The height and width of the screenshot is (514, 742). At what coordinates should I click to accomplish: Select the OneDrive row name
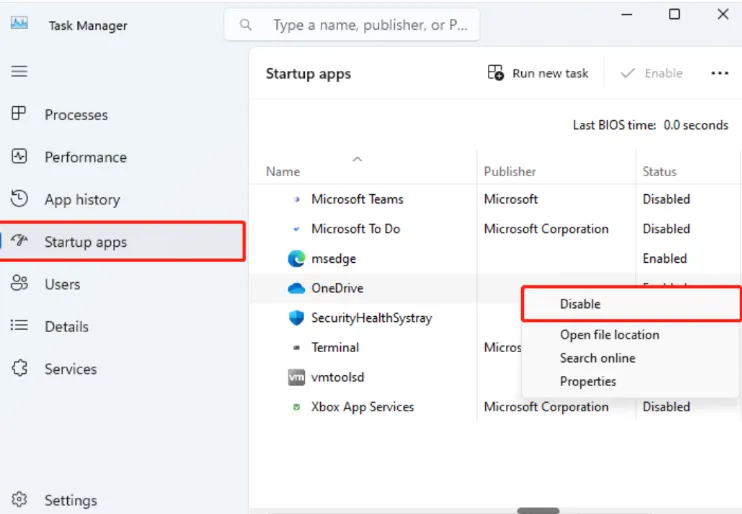tap(337, 288)
